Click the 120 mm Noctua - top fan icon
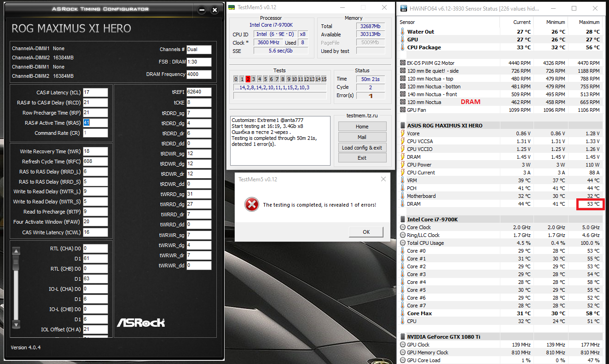The image size is (609, 364). [402, 79]
